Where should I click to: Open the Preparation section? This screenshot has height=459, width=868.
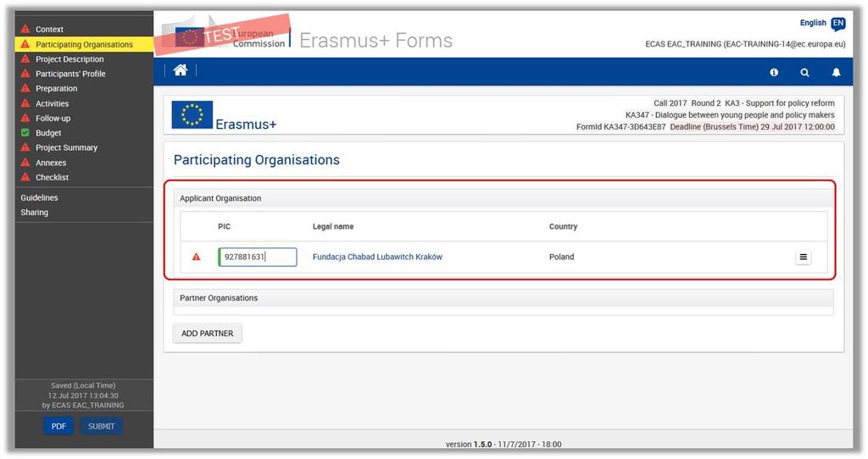click(x=57, y=88)
